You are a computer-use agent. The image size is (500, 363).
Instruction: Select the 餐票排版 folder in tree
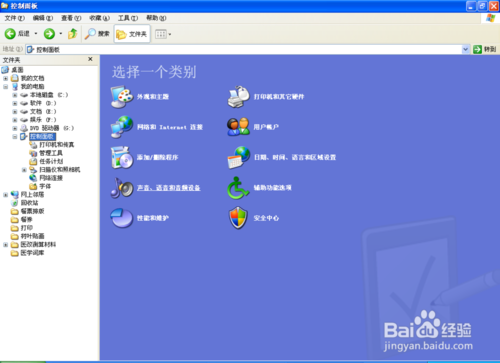[x=32, y=211]
